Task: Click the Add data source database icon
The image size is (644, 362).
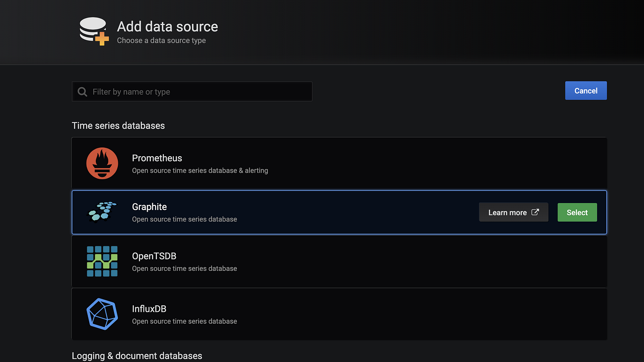Action: (x=94, y=31)
